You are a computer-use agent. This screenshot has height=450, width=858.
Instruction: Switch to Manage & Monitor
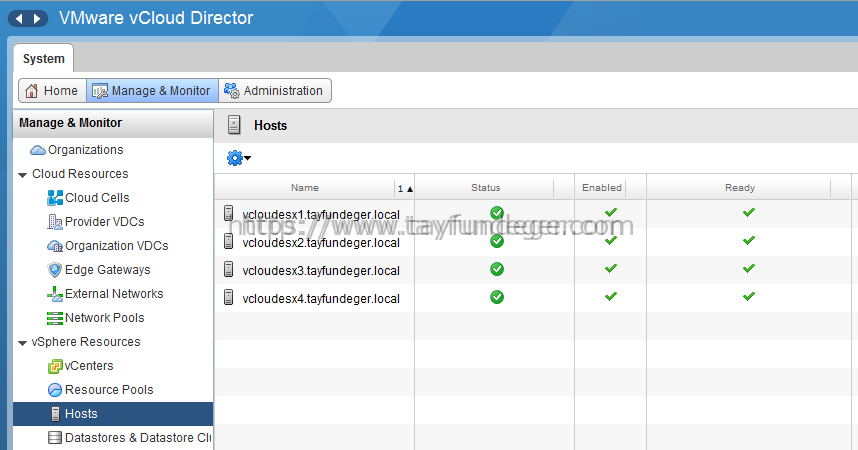click(152, 91)
